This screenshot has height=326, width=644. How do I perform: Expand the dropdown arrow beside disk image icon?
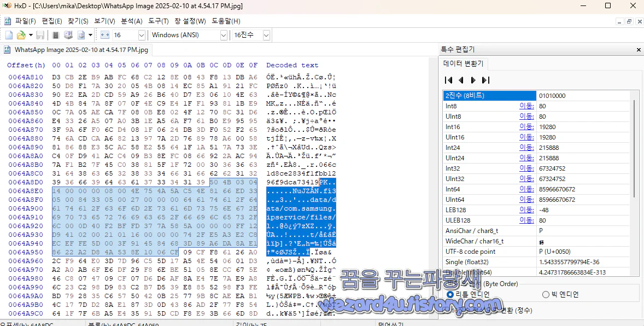(x=90, y=35)
